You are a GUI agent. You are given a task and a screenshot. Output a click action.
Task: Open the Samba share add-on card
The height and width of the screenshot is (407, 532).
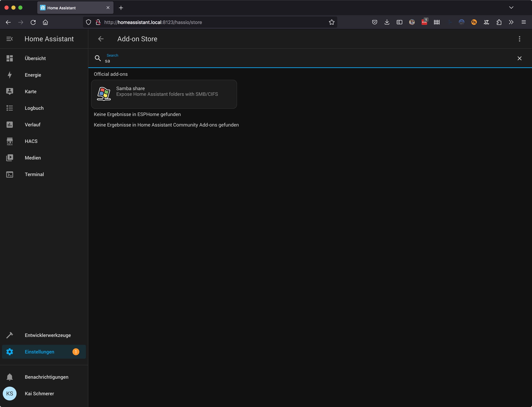pos(164,94)
